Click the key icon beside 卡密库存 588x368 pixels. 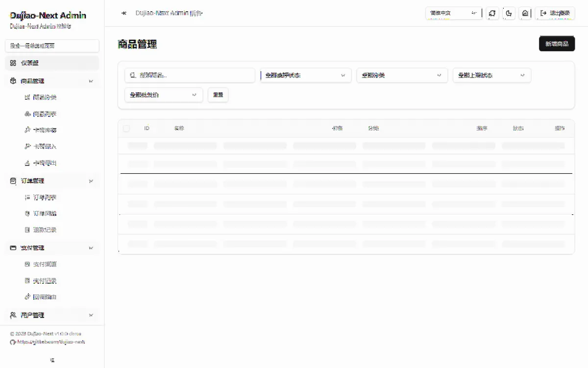pyautogui.click(x=27, y=130)
